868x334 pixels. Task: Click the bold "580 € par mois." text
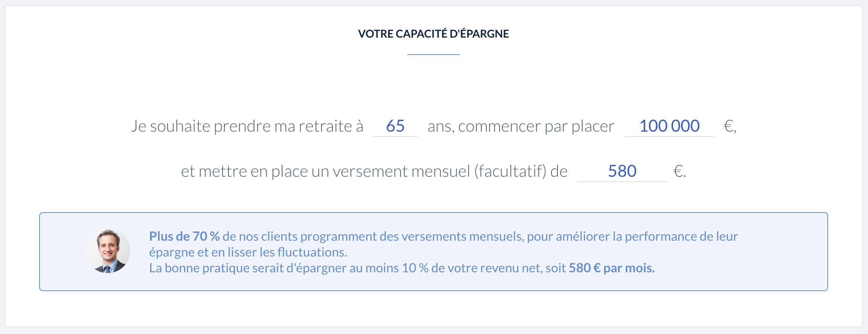click(612, 268)
